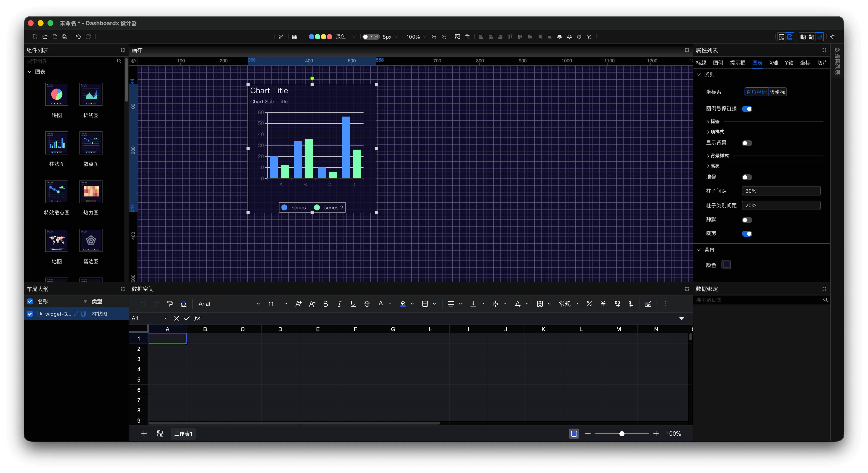
Task: Click the delete trash icon in toolbar
Action: pyautogui.click(x=467, y=37)
